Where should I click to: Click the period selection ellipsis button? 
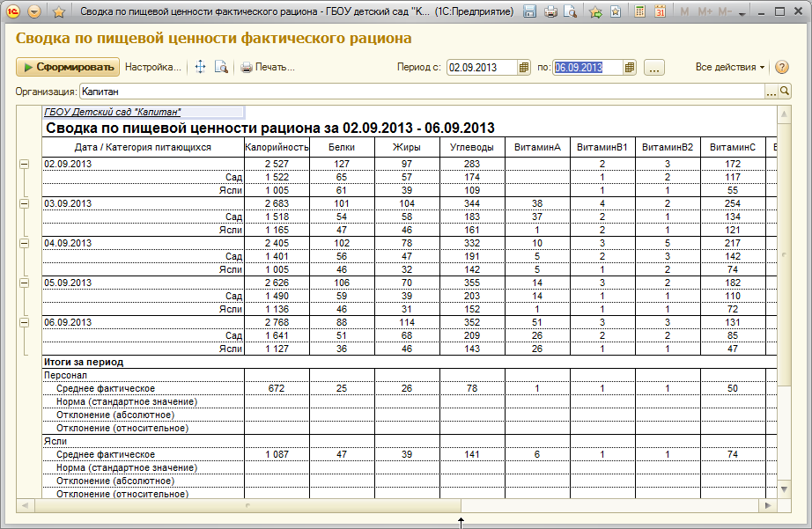[x=654, y=67]
